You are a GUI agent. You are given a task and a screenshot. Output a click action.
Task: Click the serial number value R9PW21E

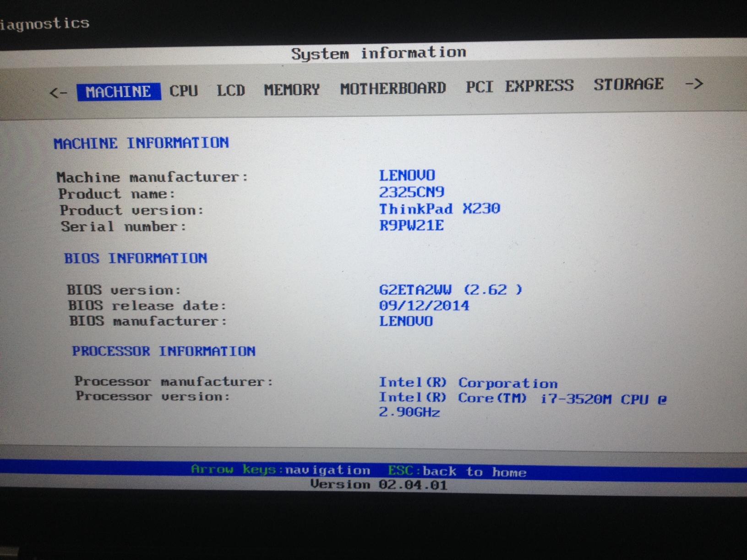pos(411,225)
